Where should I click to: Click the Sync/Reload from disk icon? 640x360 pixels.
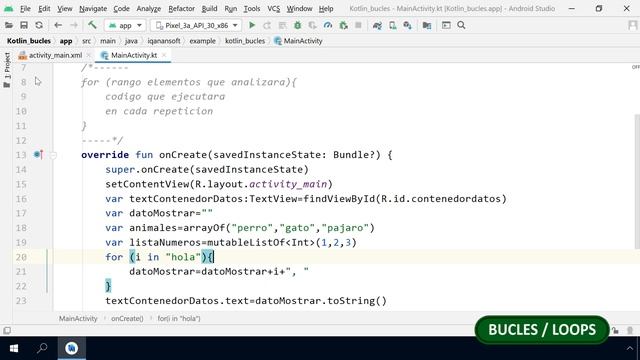coord(39,25)
